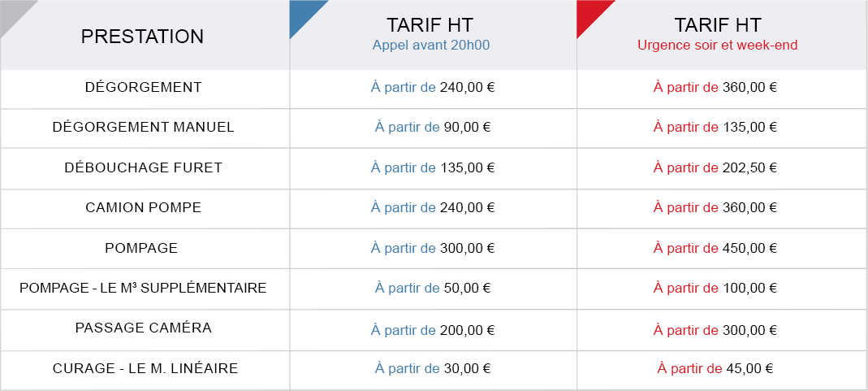Click the blue corner triangle in header
The width and height of the screenshot is (868, 391).
(x=302, y=13)
